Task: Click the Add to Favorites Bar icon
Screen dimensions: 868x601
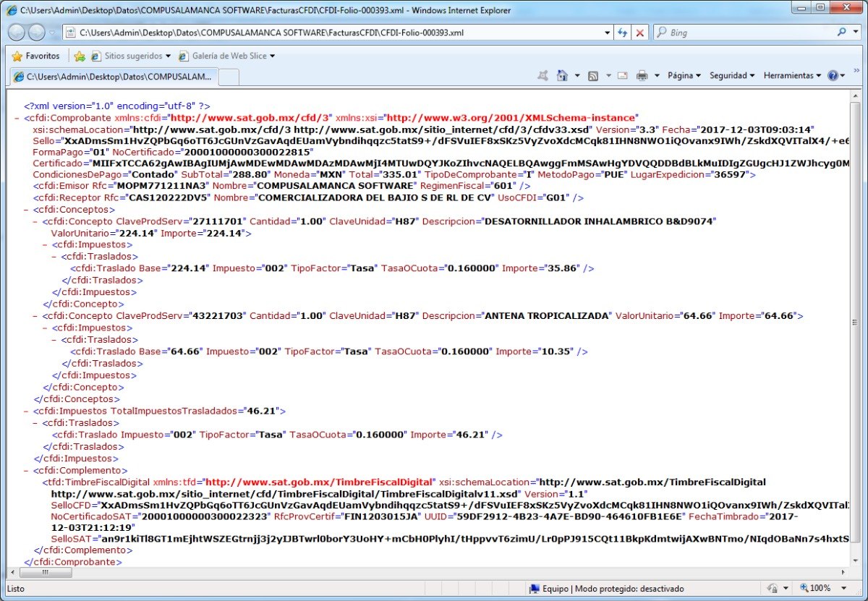Action: tap(80, 56)
